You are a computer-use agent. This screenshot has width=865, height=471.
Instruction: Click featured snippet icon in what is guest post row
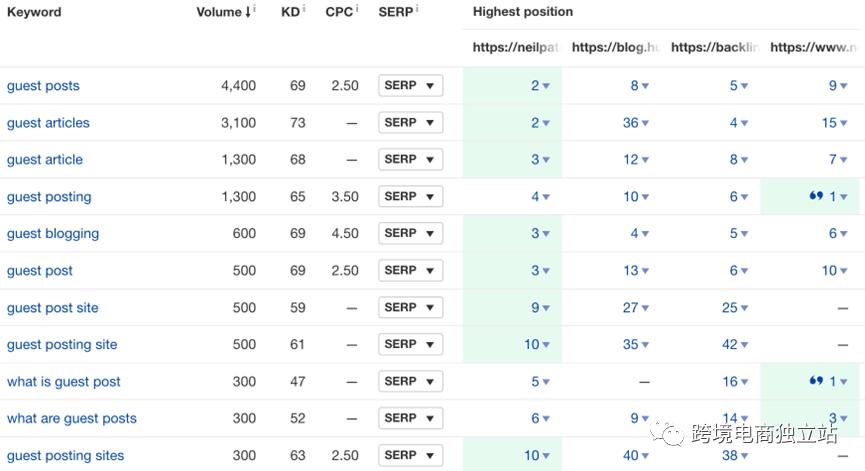pyautogui.click(x=816, y=381)
